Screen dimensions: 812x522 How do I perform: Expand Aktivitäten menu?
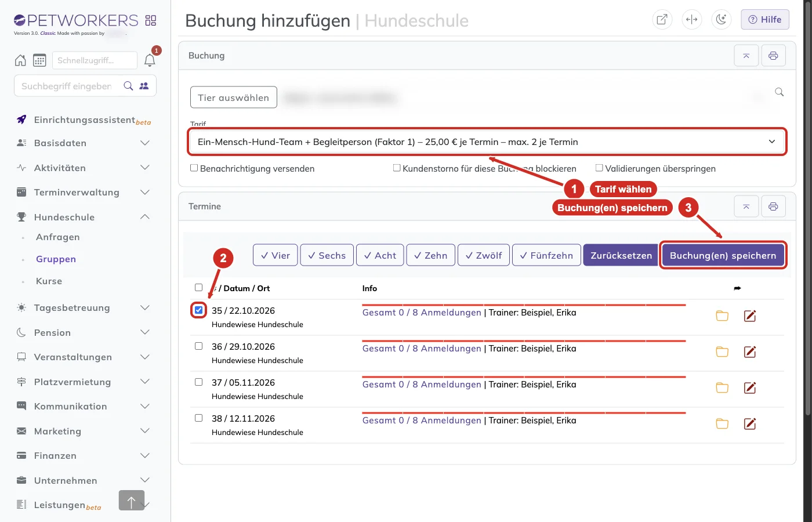coord(83,168)
